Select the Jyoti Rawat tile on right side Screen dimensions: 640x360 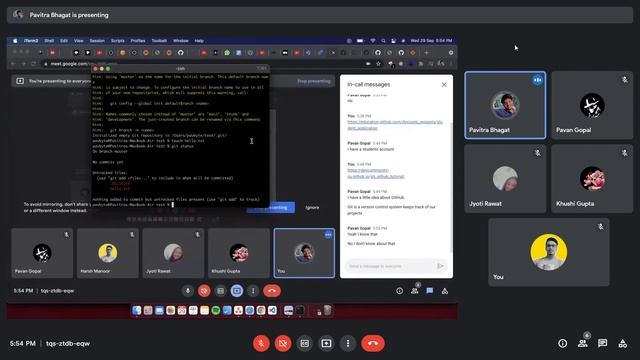[505, 179]
